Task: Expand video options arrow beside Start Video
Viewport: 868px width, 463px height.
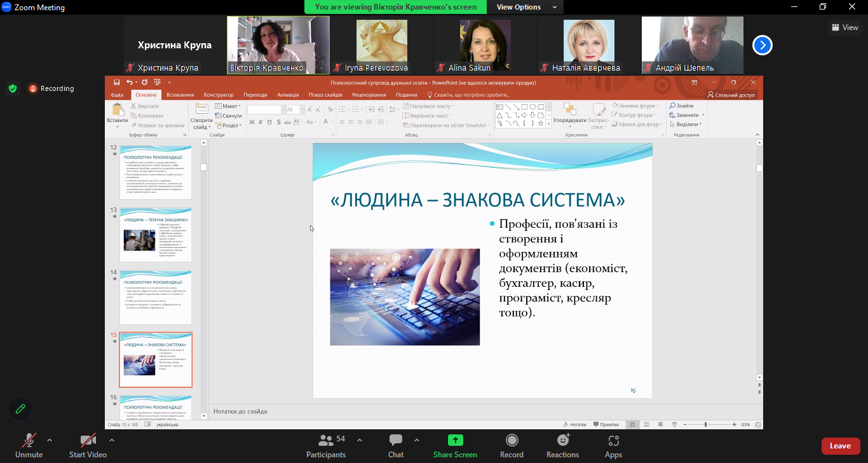Action: (x=112, y=440)
